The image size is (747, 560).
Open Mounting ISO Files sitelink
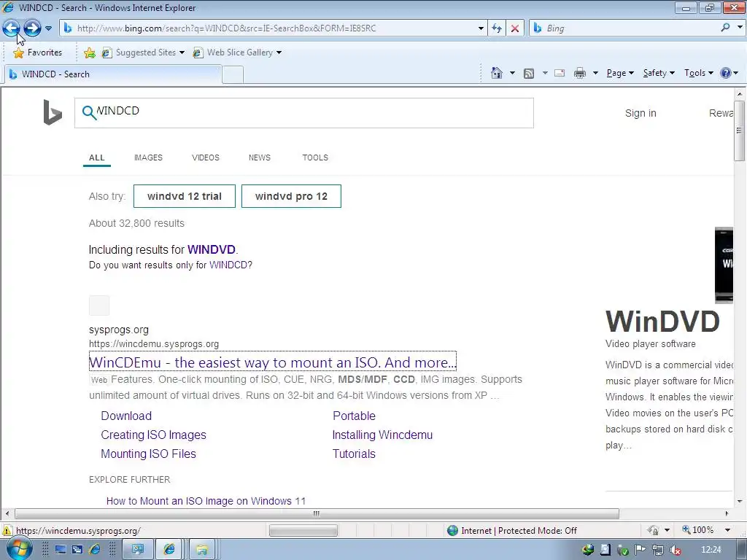[148, 454]
